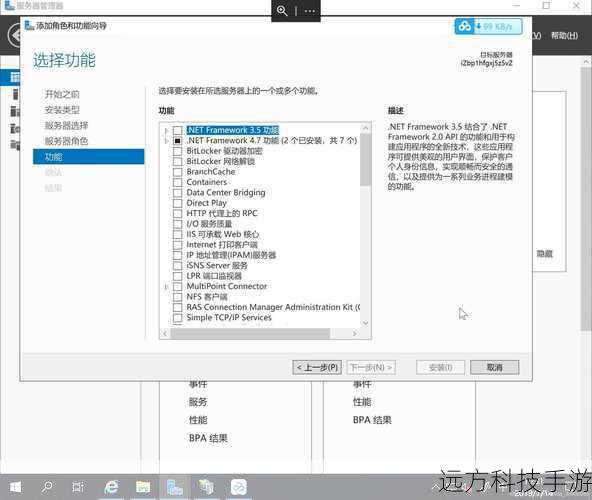Check IIS 可承载 Web 核心 checkbox
The height and width of the screenshot is (500, 592).
coord(177,235)
